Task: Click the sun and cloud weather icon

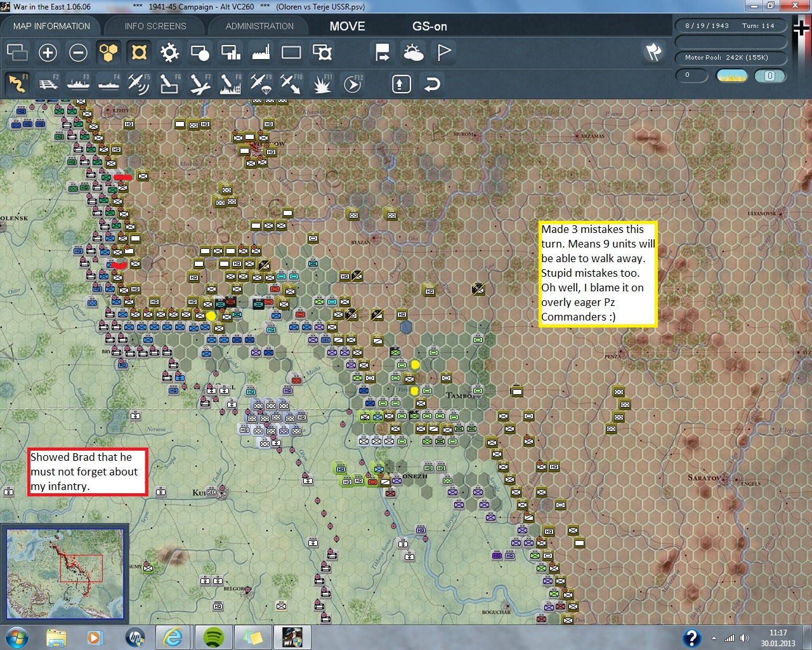Action: tap(413, 52)
